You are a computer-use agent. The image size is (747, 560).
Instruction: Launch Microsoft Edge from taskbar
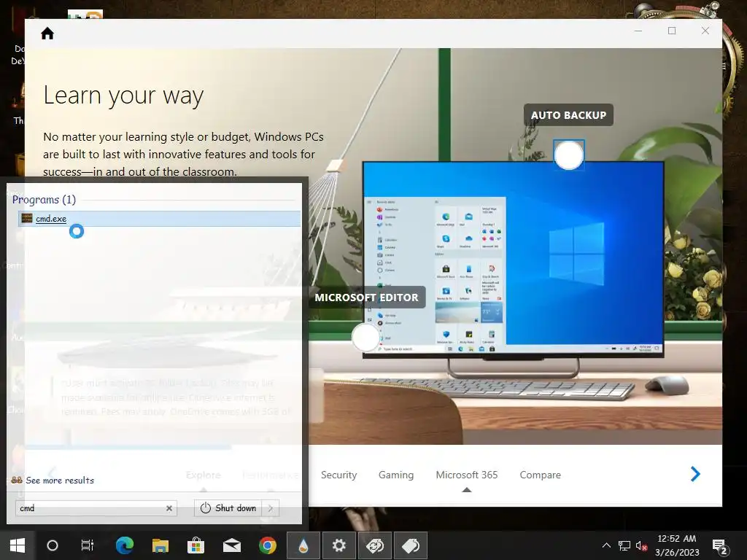click(x=124, y=545)
